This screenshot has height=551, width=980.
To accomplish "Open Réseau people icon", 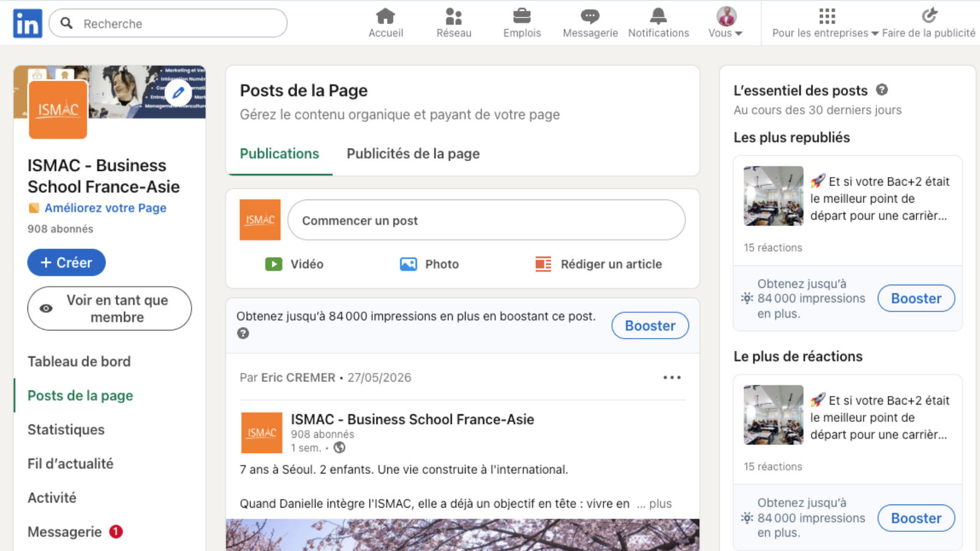I will click(x=454, y=16).
